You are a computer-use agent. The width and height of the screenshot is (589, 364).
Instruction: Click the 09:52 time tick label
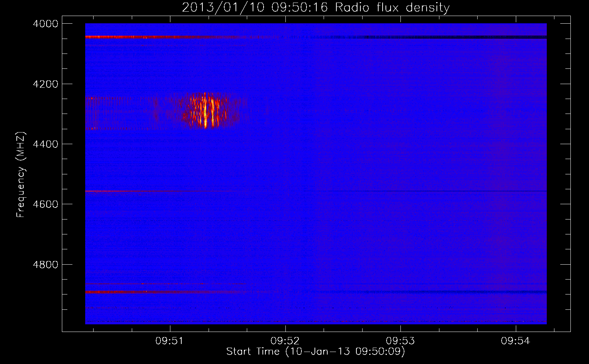285,341
